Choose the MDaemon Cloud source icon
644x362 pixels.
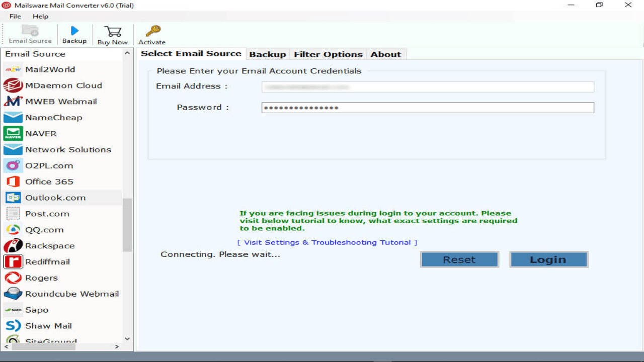pyautogui.click(x=13, y=85)
